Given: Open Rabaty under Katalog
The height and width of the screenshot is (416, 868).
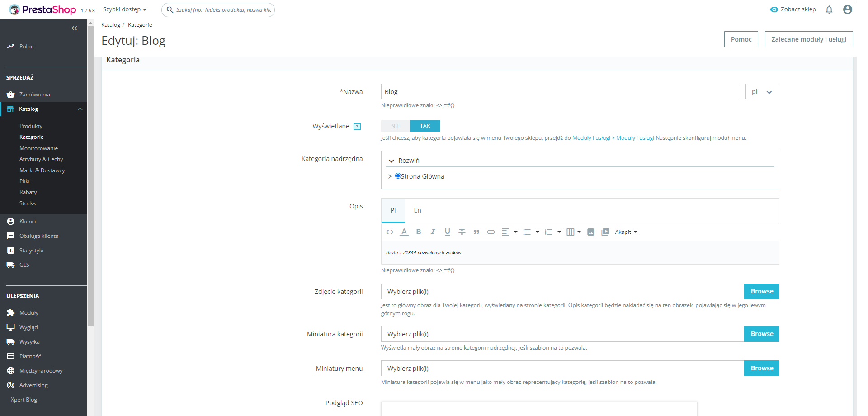Looking at the screenshot, I should click(x=28, y=192).
